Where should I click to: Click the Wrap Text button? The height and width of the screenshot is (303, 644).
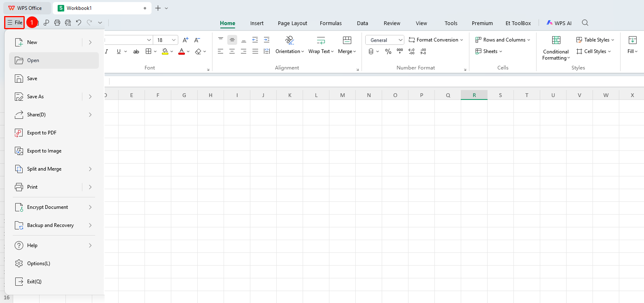pos(321,45)
